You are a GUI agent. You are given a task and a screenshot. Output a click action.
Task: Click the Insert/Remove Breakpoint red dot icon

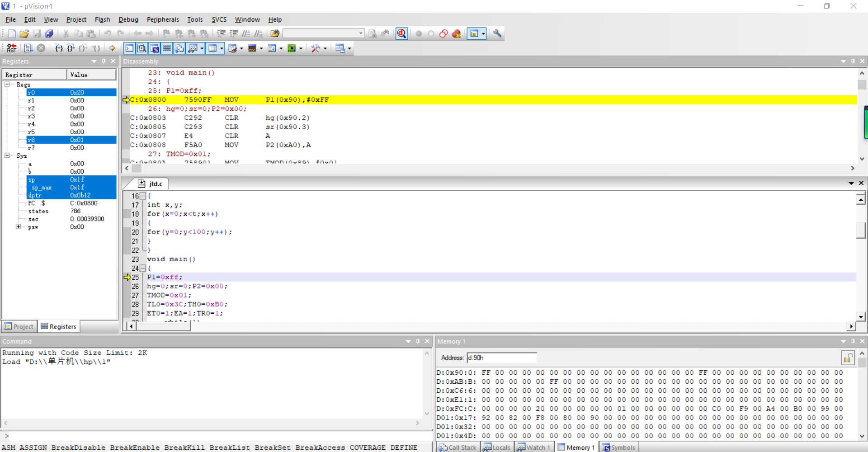(x=419, y=33)
